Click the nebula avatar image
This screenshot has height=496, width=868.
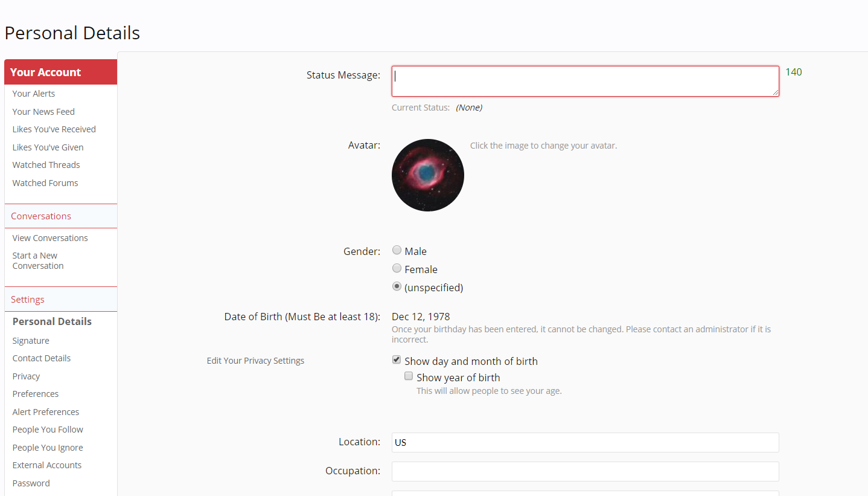click(x=427, y=175)
